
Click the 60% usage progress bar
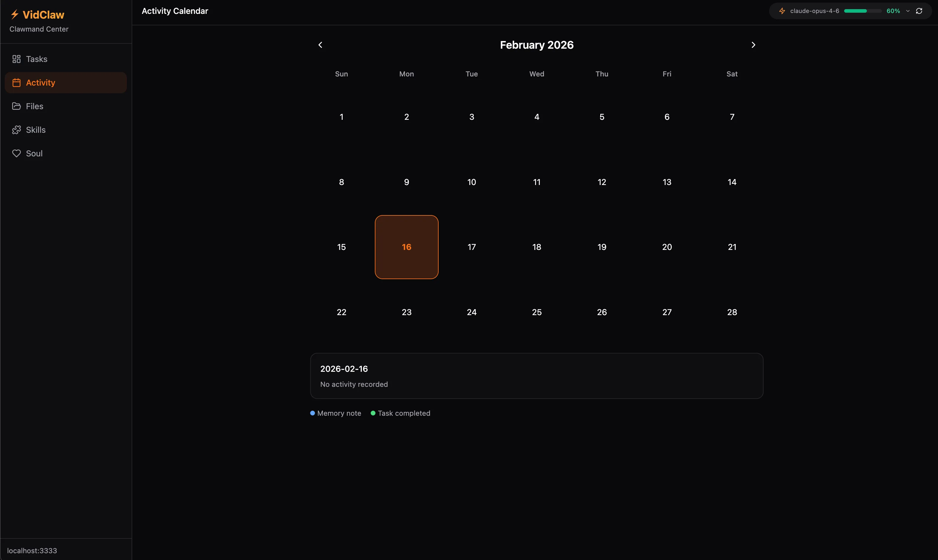[862, 11]
